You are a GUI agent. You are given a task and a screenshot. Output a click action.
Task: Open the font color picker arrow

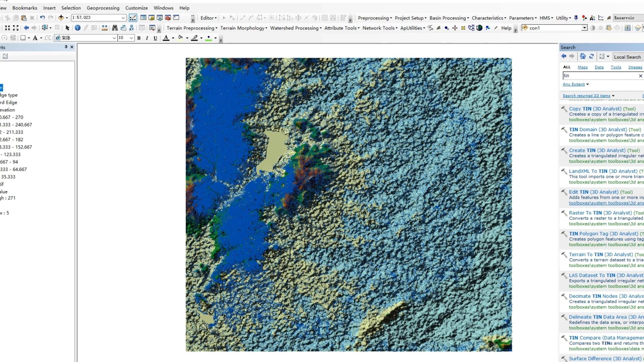coord(173,38)
